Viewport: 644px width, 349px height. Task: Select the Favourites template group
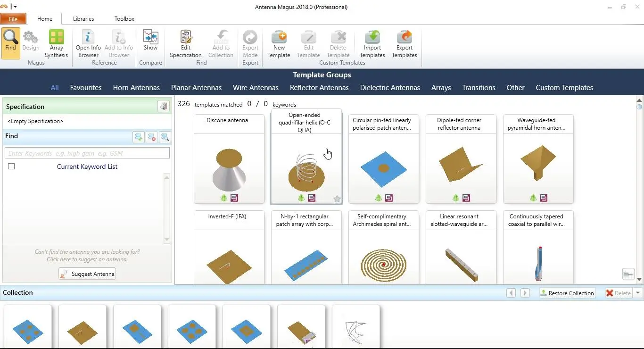click(x=86, y=88)
